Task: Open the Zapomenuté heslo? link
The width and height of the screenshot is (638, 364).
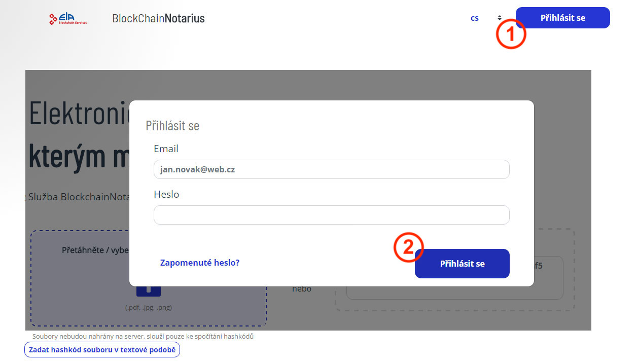Action: [200, 263]
